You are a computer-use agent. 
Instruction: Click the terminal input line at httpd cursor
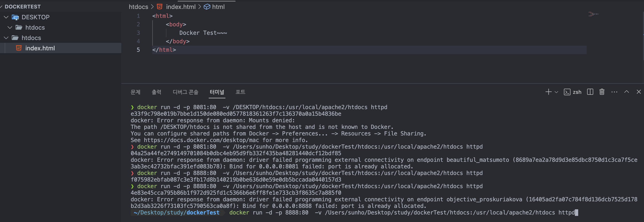[x=354, y=213]
